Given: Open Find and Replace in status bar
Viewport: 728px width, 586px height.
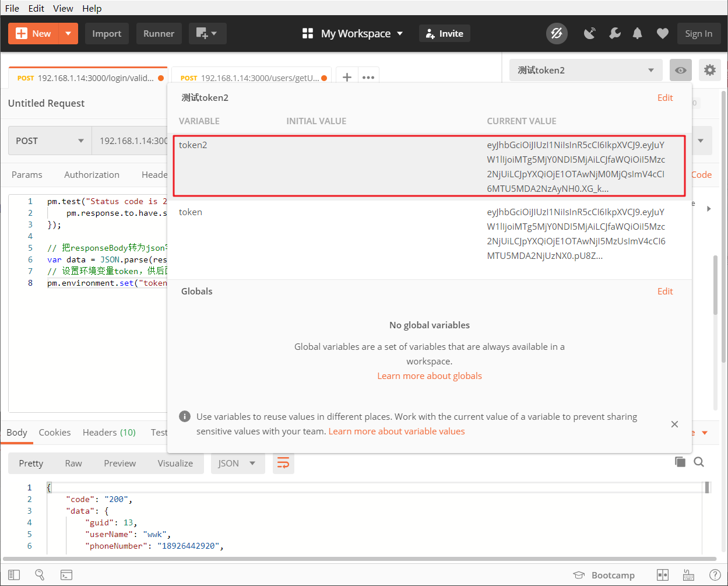Looking at the screenshot, I should [40, 575].
